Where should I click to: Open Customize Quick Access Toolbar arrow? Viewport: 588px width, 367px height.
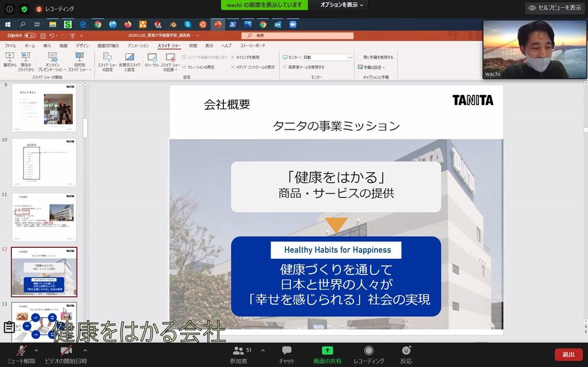click(81, 36)
